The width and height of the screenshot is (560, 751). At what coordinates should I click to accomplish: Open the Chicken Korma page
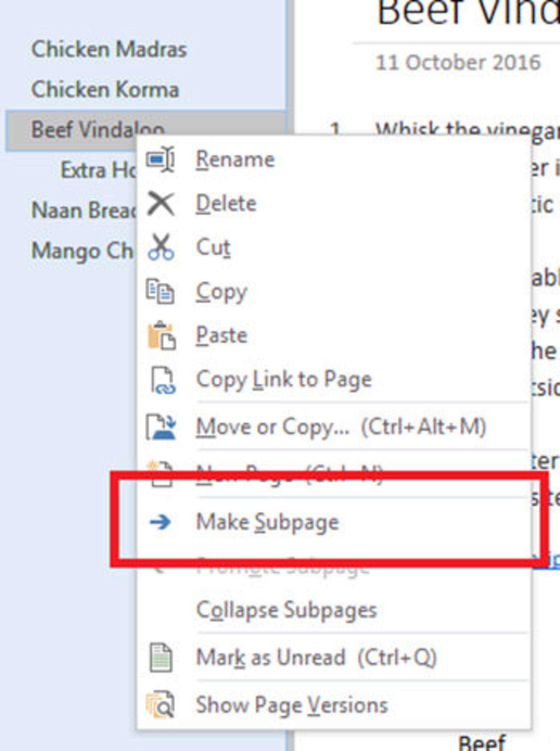click(105, 90)
